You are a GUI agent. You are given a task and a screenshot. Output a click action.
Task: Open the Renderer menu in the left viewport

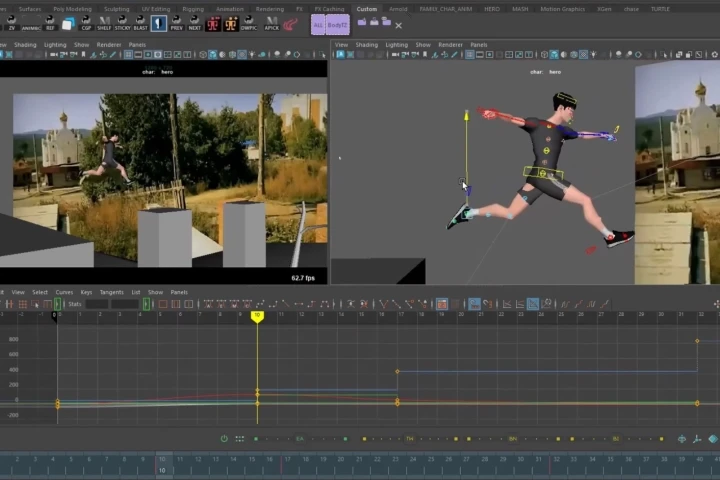[x=109, y=45]
